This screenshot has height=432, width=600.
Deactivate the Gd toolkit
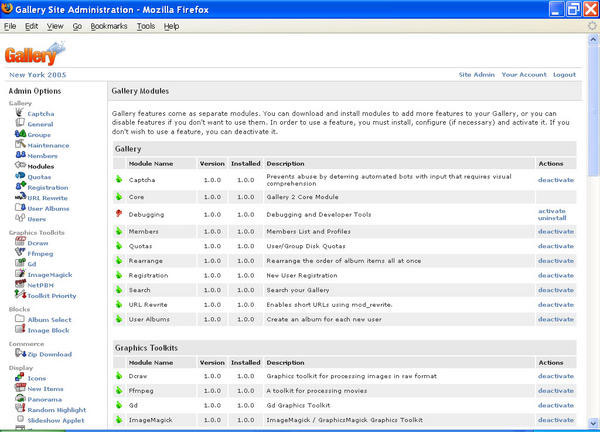(556, 405)
